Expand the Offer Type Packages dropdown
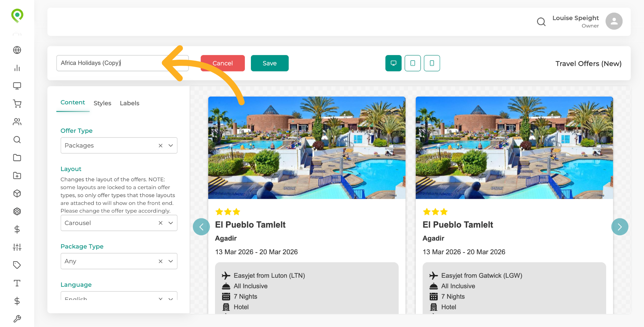 point(171,146)
